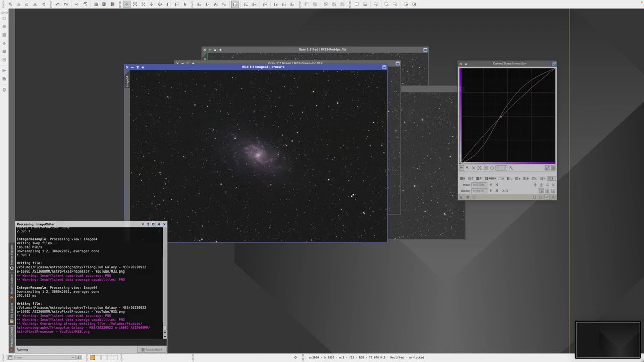This screenshot has height=362, width=644.
Task: Click the orange workspace swatch at bottom
Action: pos(92,357)
